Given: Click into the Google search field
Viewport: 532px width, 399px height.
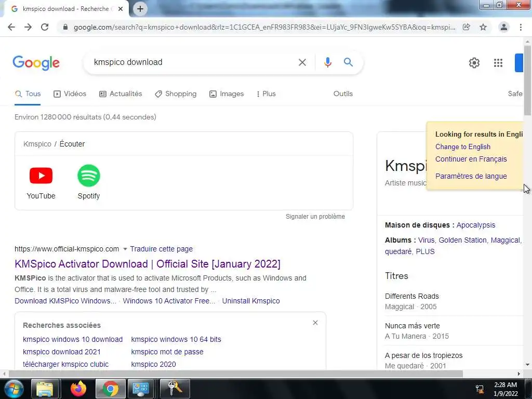Looking at the screenshot, I should point(193,62).
